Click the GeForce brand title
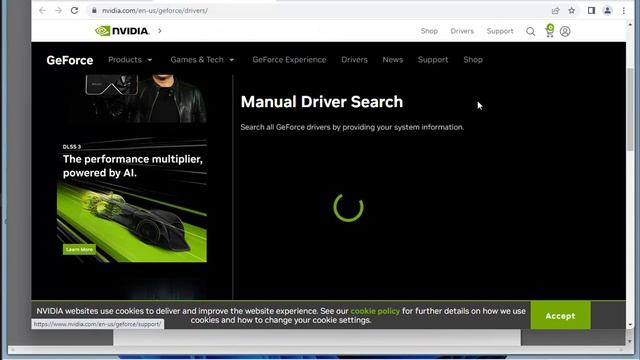Viewport: 640px width, 360px height. tap(70, 60)
